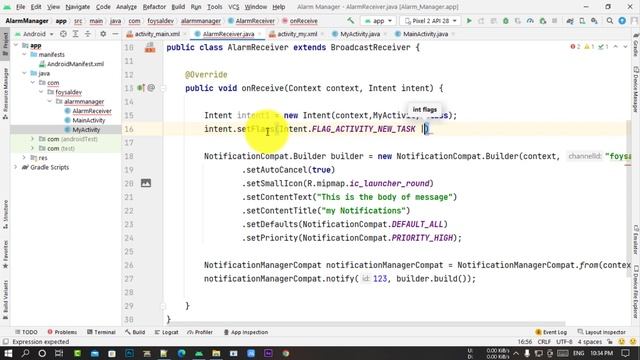Screen dimensions: 640x360
Task: Open Windows Start menu
Action: pyautogui.click(x=8, y=353)
